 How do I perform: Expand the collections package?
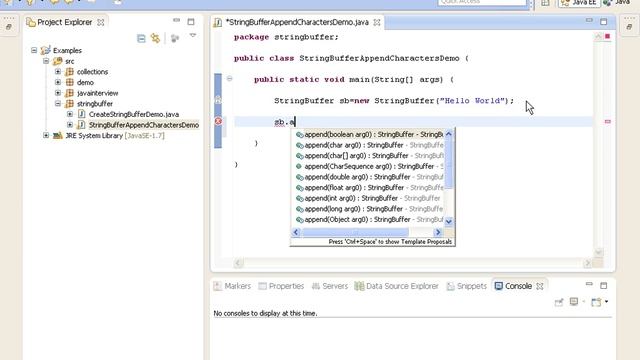[58, 71]
